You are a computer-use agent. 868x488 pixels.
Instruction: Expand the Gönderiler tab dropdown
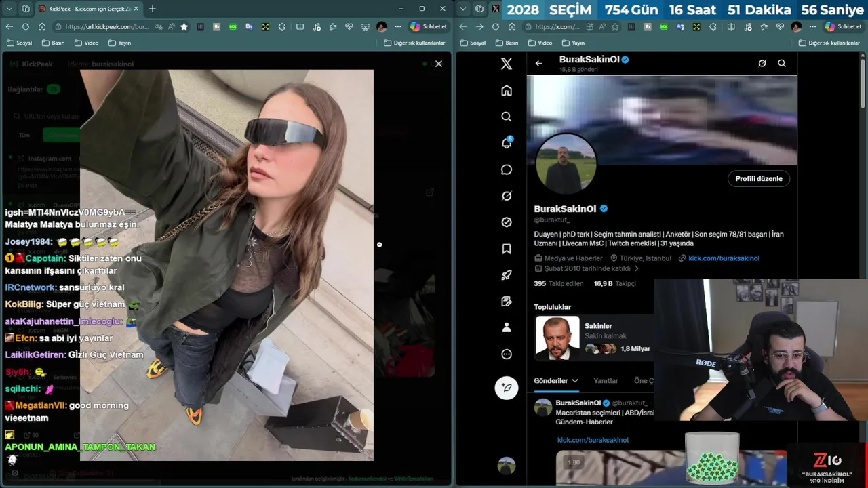pos(574,381)
